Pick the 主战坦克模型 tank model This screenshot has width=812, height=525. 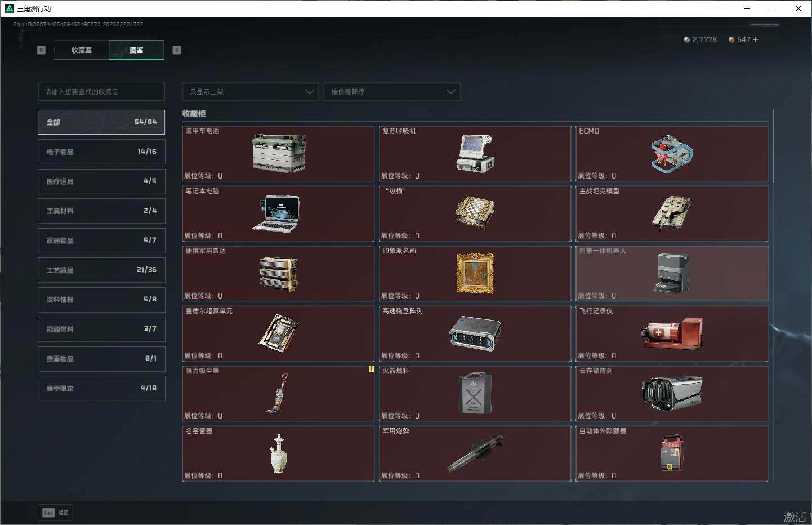tap(672, 213)
